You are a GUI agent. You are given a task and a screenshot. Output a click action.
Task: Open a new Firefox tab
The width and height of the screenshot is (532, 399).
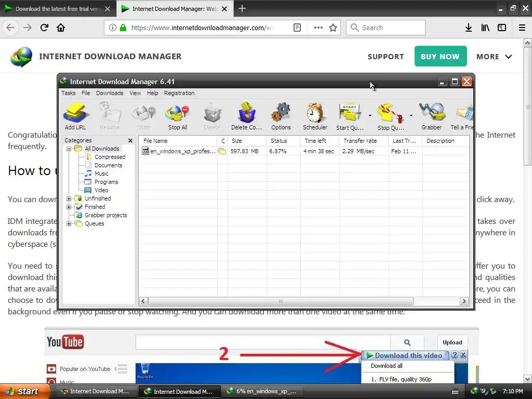242,8
